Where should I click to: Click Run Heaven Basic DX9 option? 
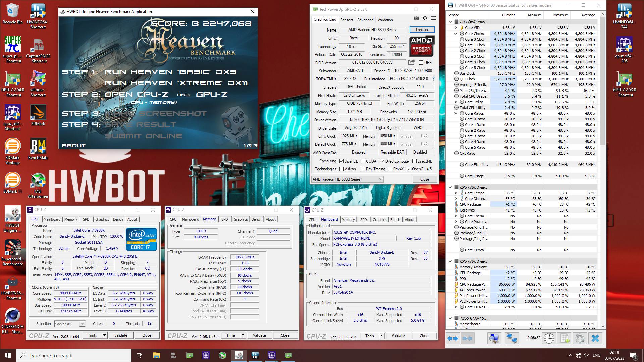(170, 72)
